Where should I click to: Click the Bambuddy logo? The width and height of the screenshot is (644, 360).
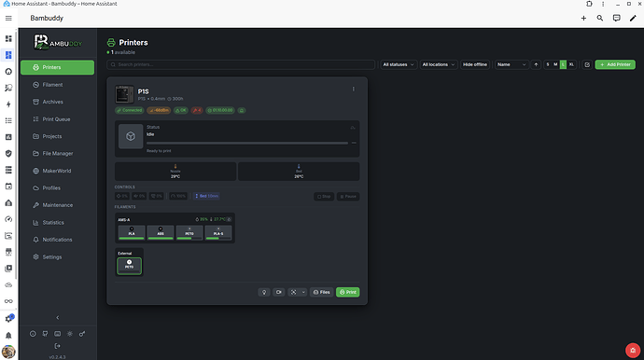click(58, 42)
